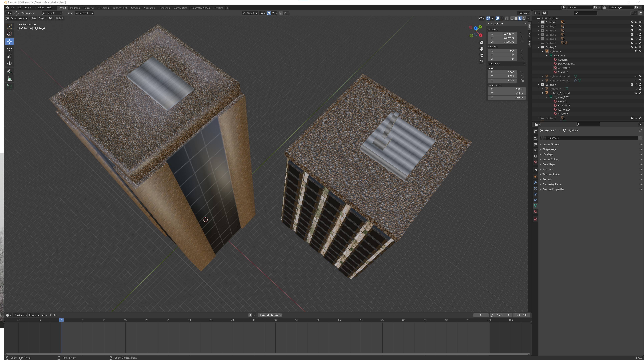Click the pan view hand icon

click(481, 49)
